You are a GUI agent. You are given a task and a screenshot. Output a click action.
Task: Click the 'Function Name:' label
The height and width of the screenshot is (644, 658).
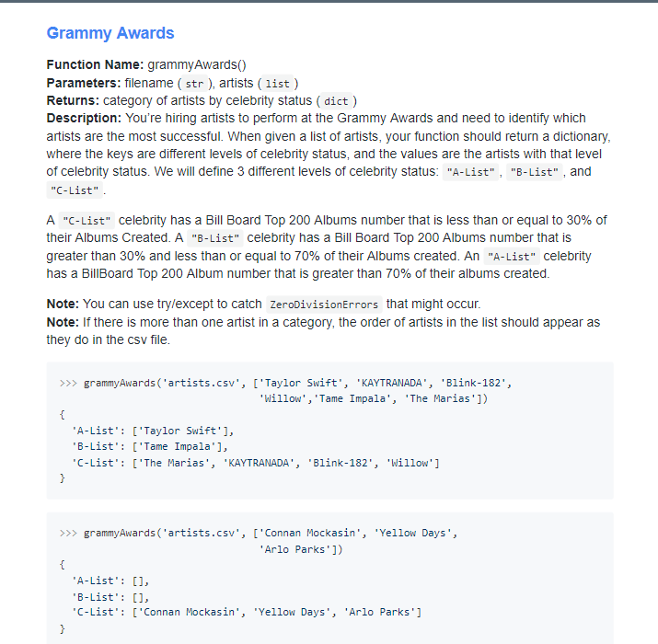coord(96,64)
